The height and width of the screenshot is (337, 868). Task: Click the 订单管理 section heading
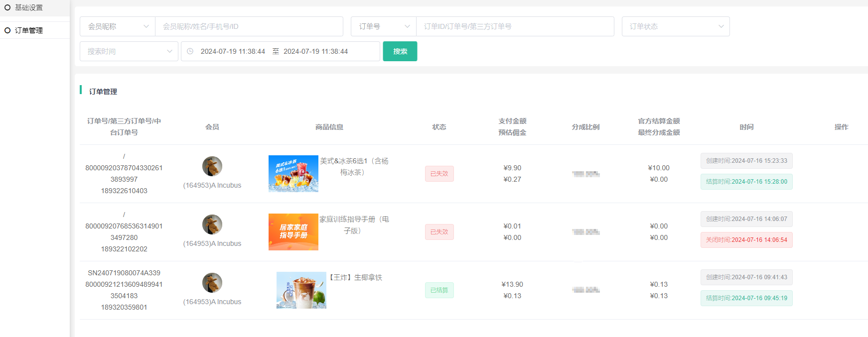click(103, 92)
